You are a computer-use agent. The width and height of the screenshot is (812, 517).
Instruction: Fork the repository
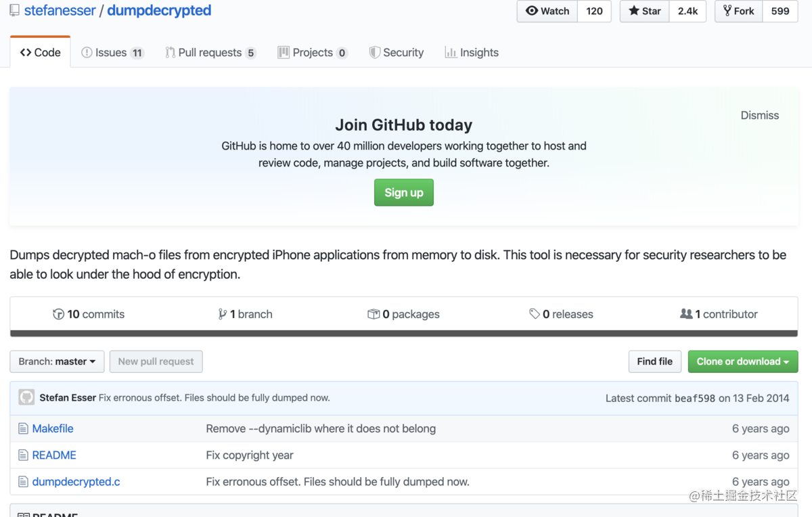click(739, 11)
